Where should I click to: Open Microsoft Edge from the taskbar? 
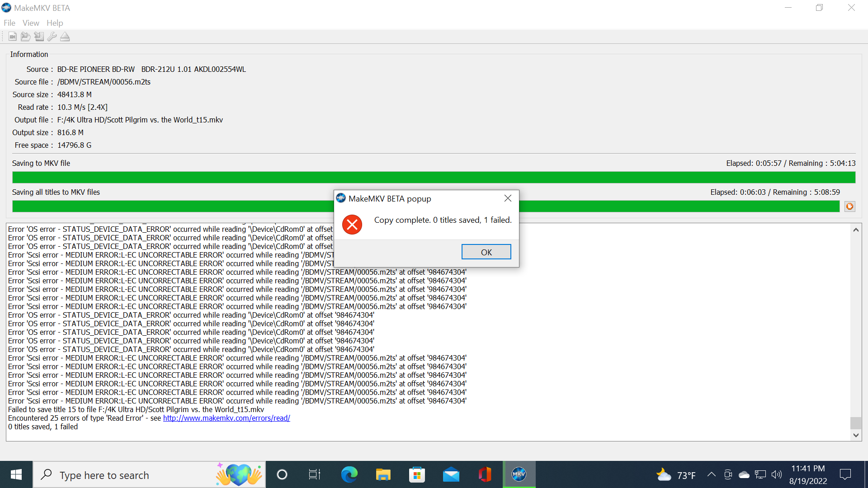pyautogui.click(x=349, y=474)
